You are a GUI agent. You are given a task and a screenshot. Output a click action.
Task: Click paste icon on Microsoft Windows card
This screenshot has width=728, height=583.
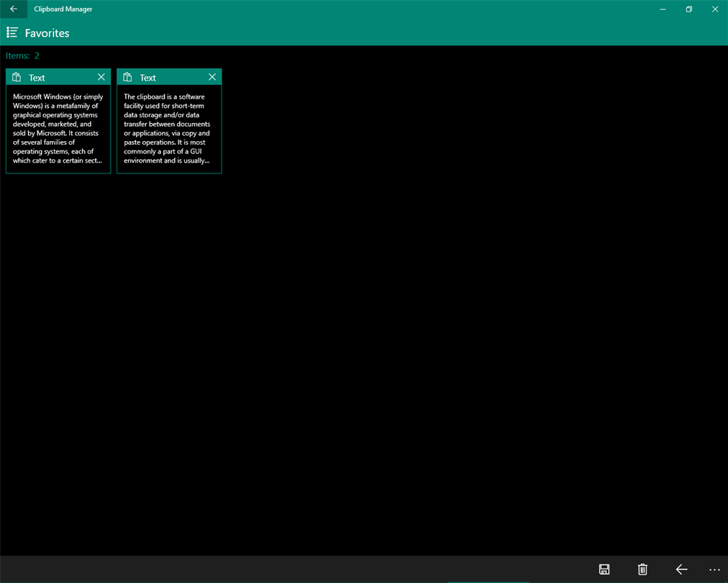click(17, 77)
